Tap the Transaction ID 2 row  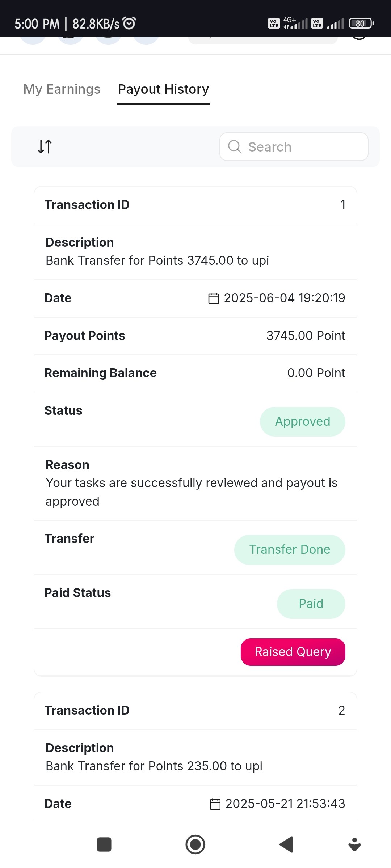click(195, 711)
